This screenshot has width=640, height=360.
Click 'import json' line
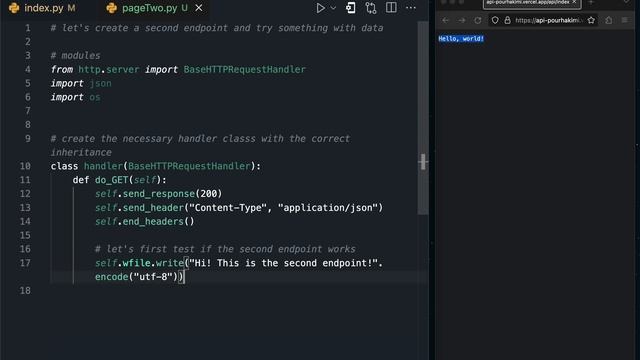click(81, 83)
